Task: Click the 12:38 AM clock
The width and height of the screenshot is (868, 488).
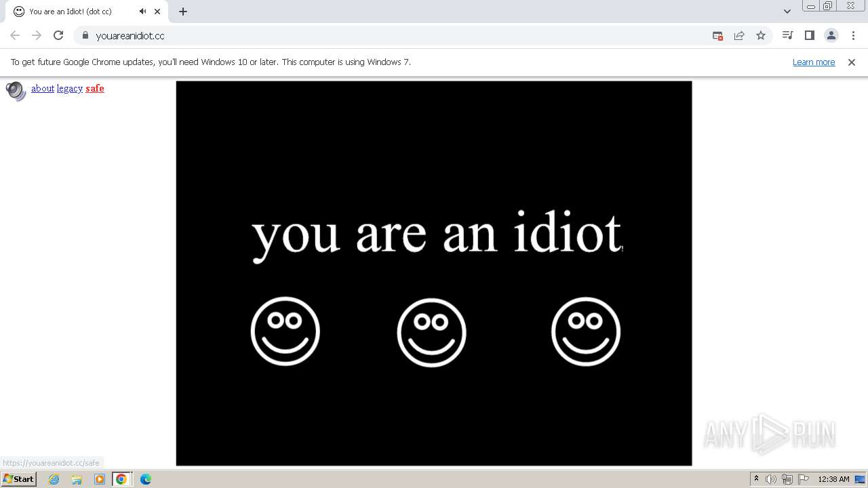Action: point(833,479)
